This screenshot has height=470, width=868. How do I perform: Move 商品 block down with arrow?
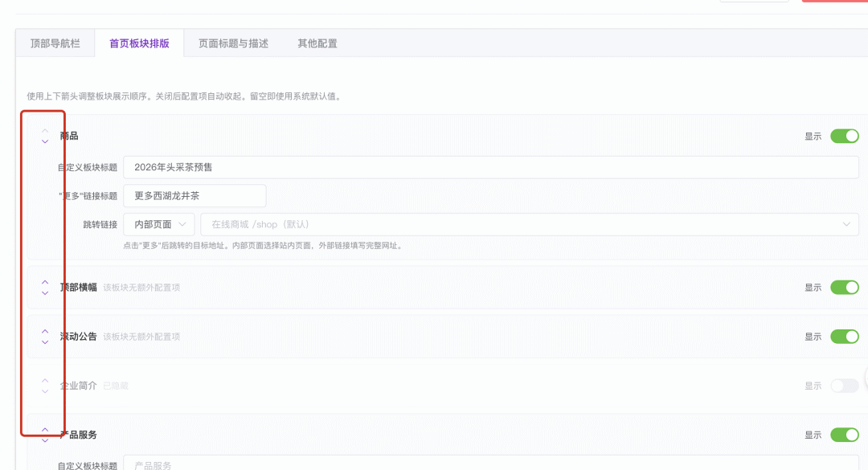(45, 141)
